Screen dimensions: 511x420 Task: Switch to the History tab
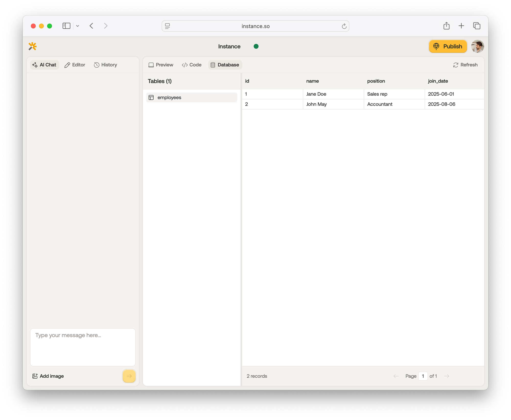106,65
